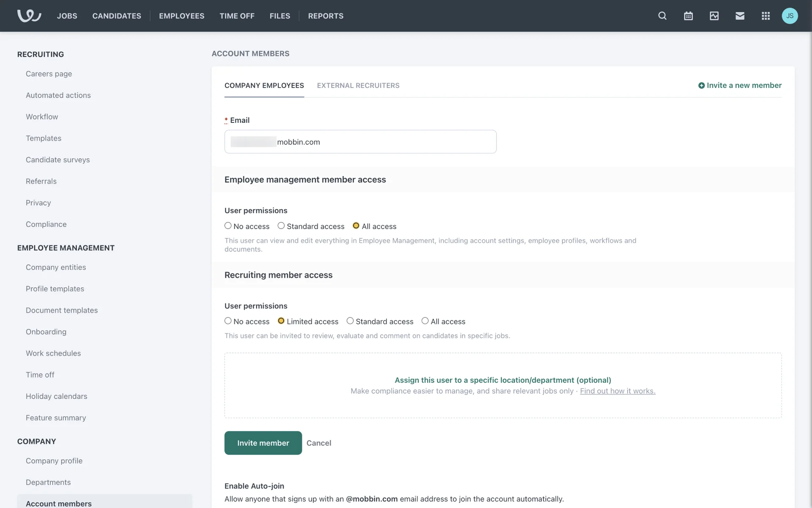The width and height of the screenshot is (812, 508).
Task: Click into the Email input field
Action: pos(381,142)
